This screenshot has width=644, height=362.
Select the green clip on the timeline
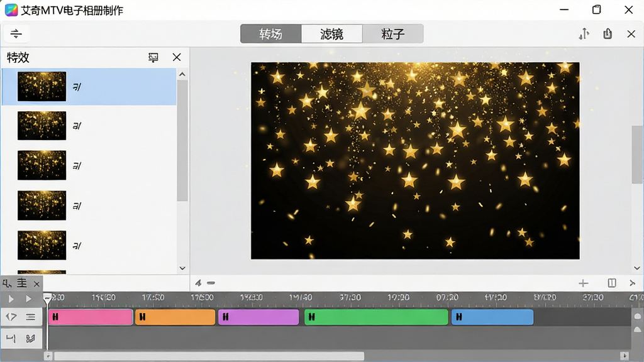(376, 317)
